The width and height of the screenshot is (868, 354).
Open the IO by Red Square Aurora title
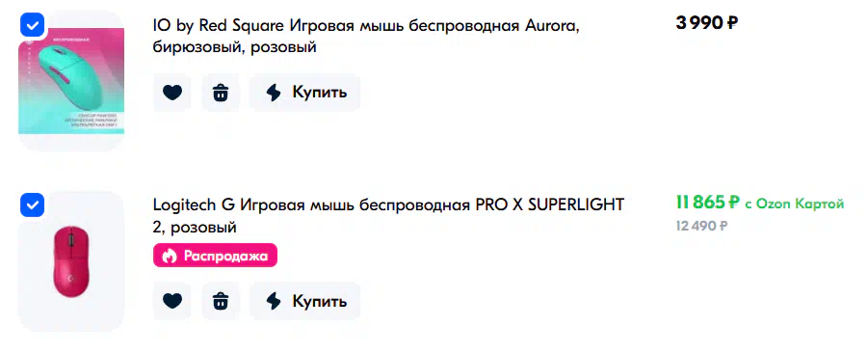coord(366,36)
